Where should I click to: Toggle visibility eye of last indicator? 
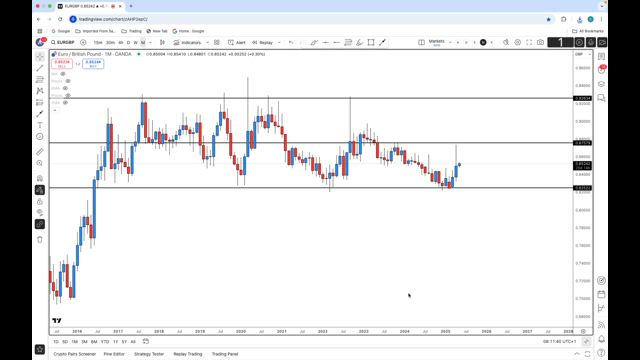pos(65,103)
